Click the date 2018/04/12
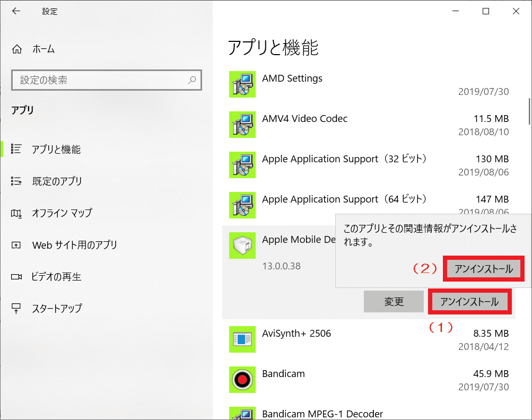This screenshot has width=532, height=420. coord(484,347)
